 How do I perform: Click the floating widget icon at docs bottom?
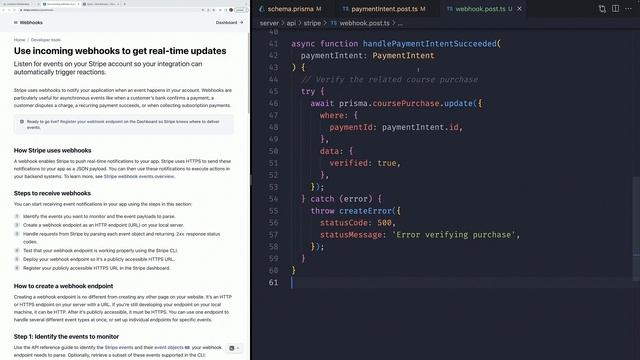[232, 348]
